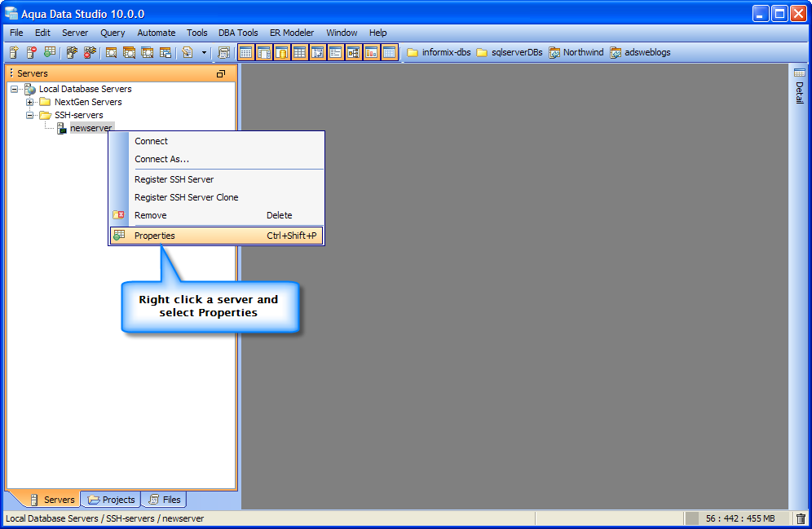Choose Register SSH Server Clone menu entry
The image size is (812, 529).
click(217, 197)
